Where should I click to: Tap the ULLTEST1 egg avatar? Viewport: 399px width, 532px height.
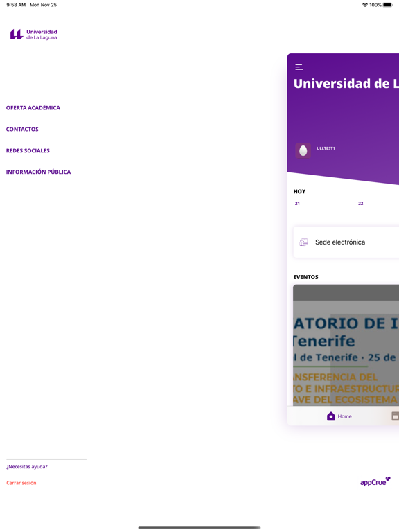303,150
